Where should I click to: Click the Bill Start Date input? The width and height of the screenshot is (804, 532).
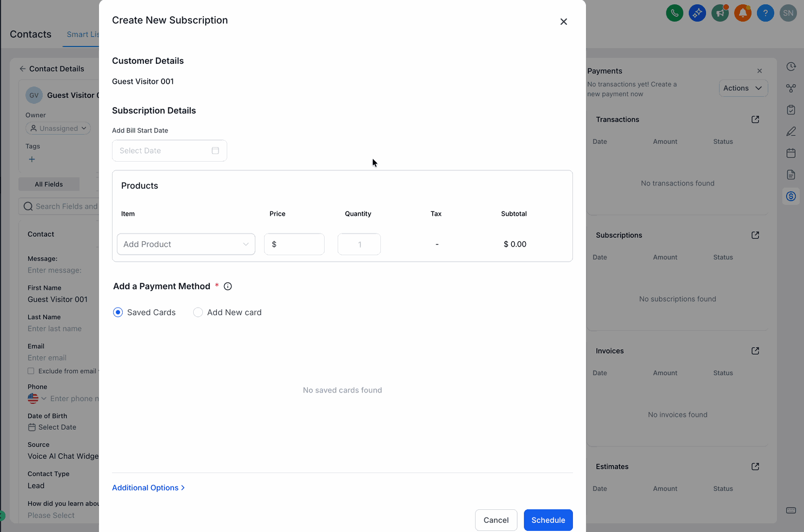click(x=169, y=151)
